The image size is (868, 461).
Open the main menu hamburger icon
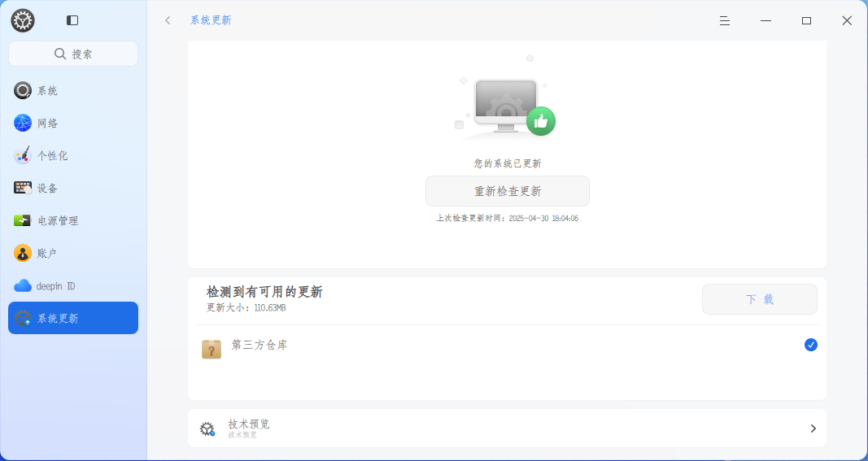725,21
